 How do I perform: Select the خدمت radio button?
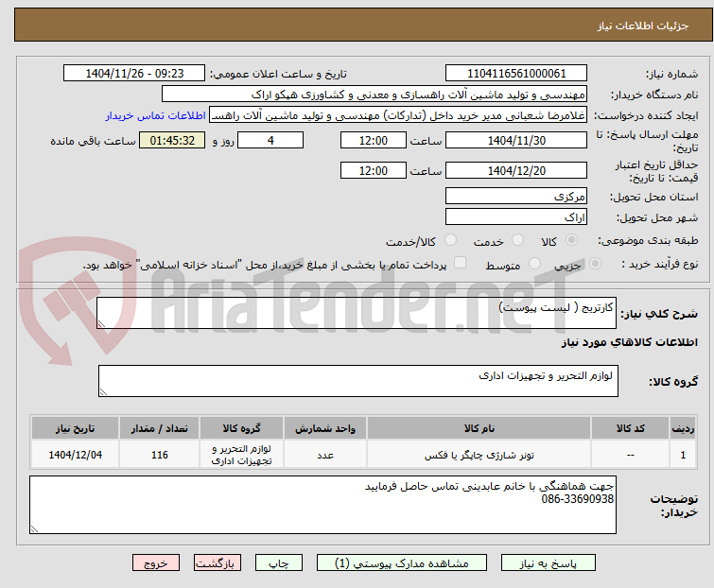[517, 240]
